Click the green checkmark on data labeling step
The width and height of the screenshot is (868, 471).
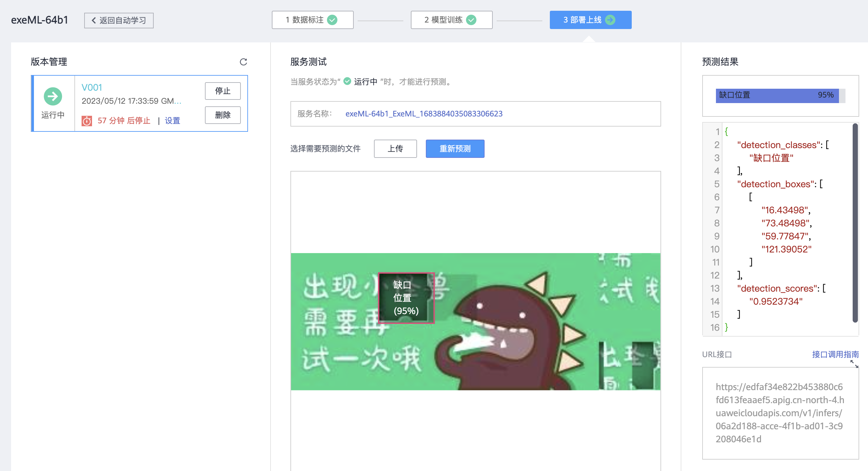[x=332, y=20]
